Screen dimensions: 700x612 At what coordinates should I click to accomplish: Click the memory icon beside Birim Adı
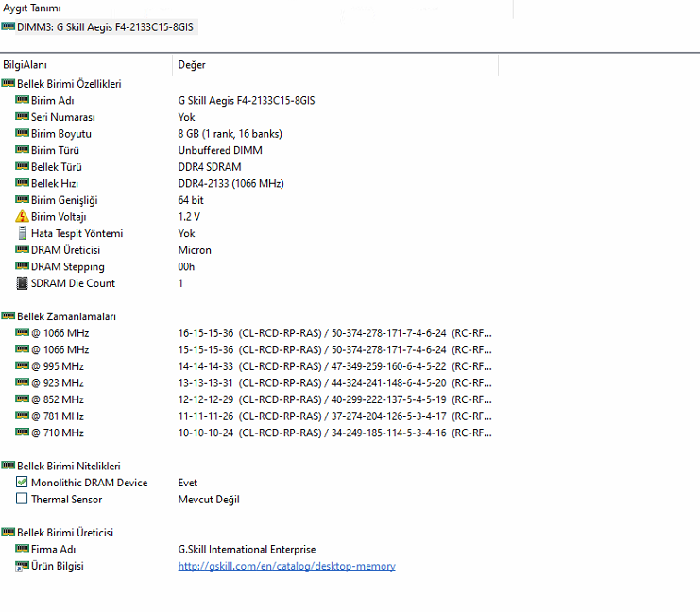click(x=22, y=99)
